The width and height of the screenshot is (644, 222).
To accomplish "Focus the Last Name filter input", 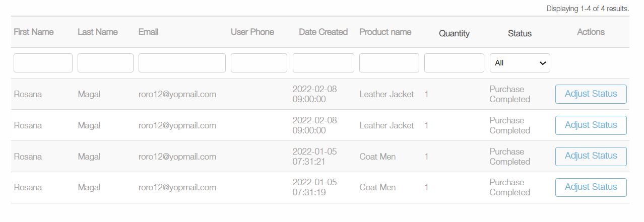I will click(105, 63).
